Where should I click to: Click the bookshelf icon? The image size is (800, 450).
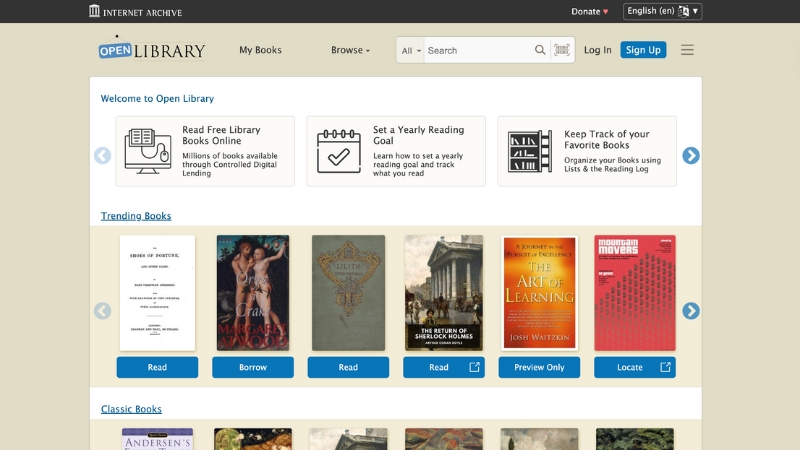530,151
